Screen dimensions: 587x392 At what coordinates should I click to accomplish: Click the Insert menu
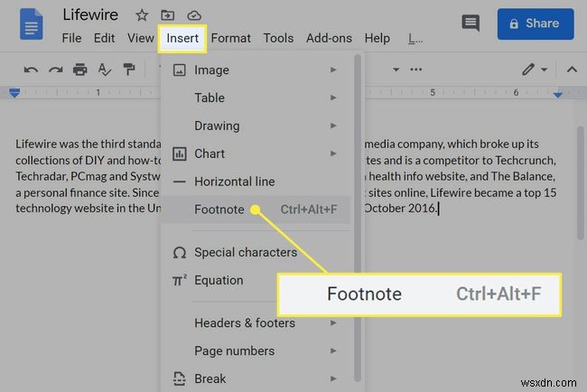tap(182, 38)
